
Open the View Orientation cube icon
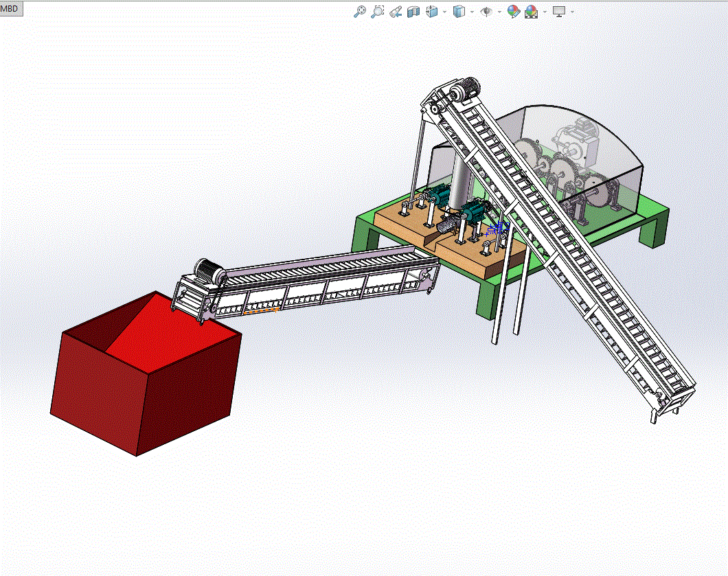[432, 12]
